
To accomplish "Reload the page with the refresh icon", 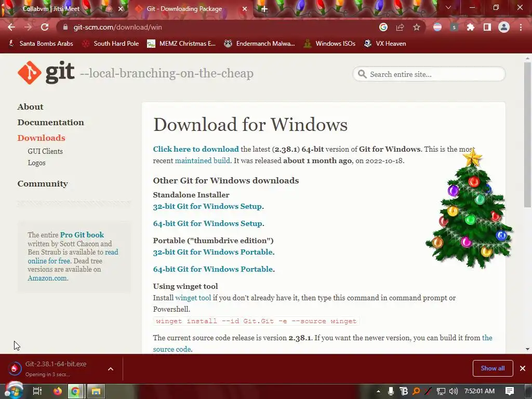I will pyautogui.click(x=45, y=27).
